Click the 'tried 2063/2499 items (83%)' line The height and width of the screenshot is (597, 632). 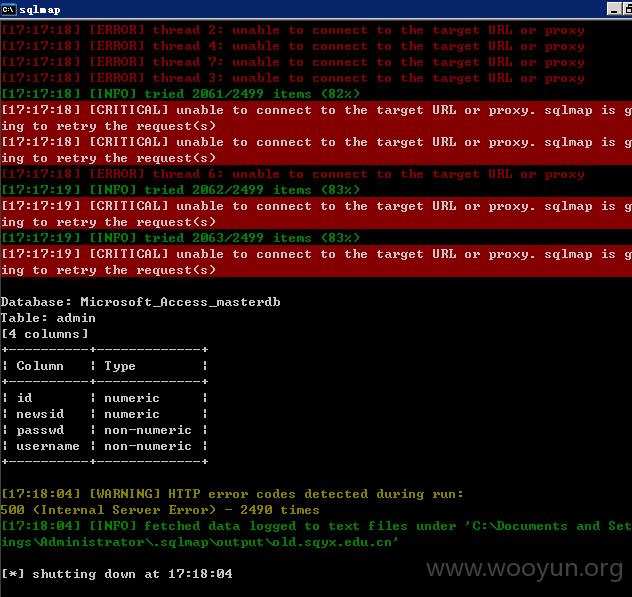pos(180,238)
